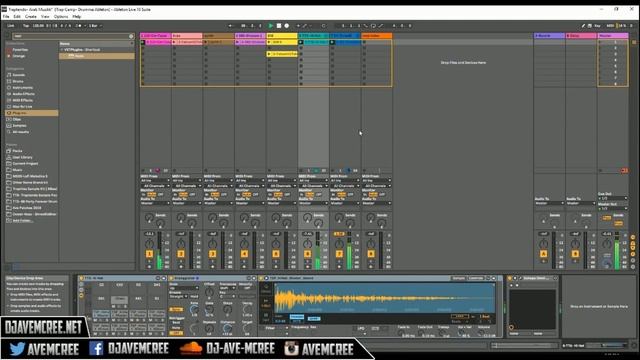
Task: Select the Master track header
Action: [613, 36]
